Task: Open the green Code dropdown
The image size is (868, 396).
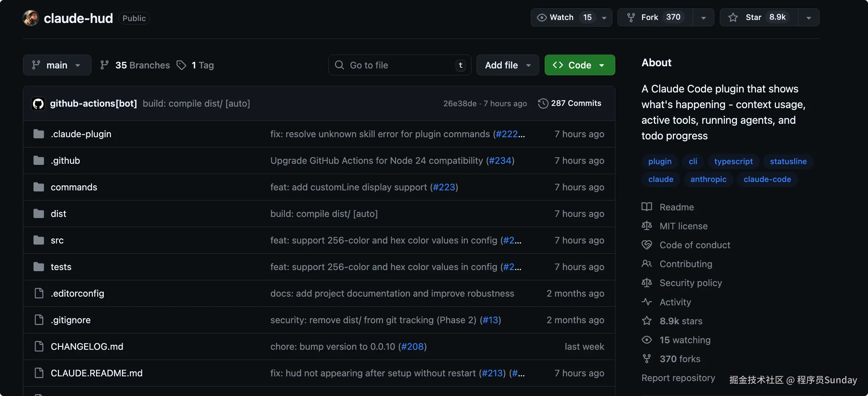Action: click(580, 65)
